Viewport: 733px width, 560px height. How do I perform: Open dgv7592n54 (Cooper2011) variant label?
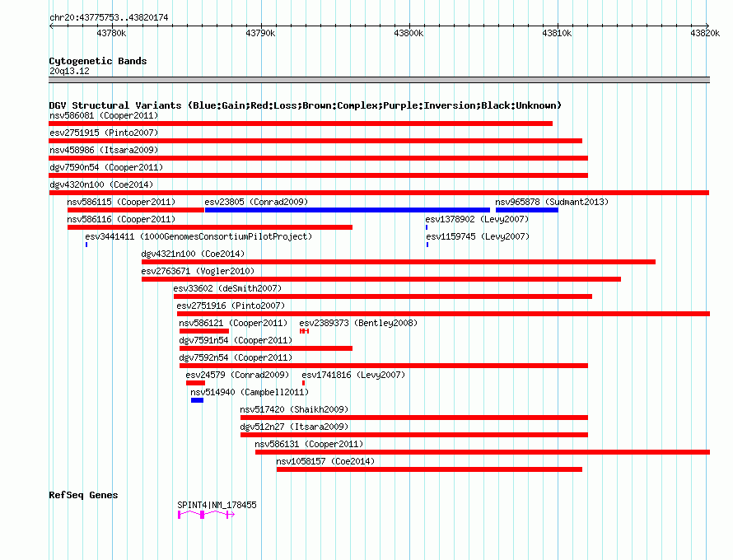(236, 357)
